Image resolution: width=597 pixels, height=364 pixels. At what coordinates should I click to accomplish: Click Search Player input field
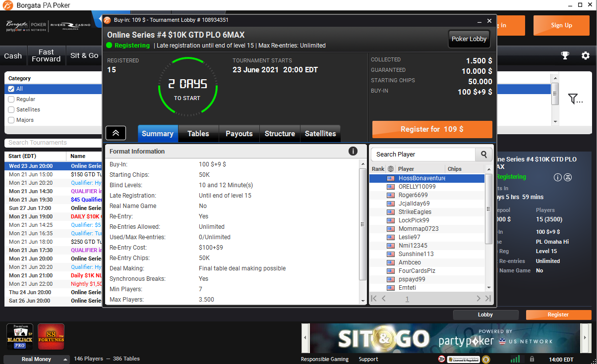(x=423, y=155)
